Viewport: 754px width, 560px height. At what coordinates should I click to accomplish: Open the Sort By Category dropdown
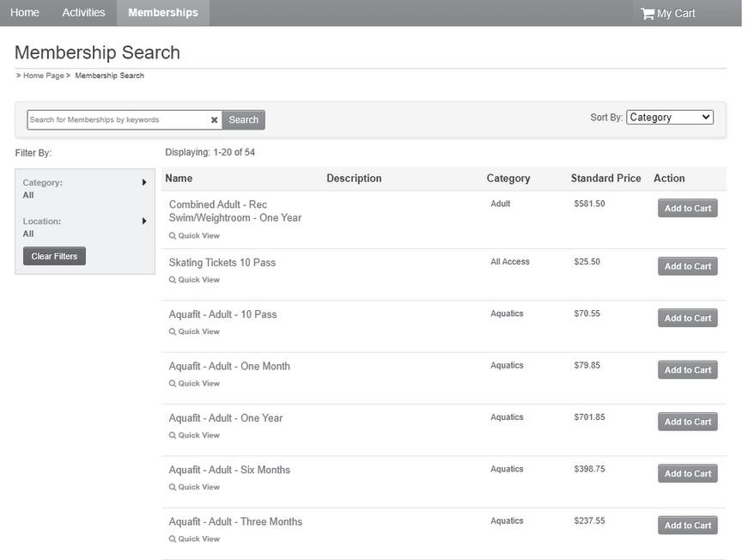pos(670,118)
